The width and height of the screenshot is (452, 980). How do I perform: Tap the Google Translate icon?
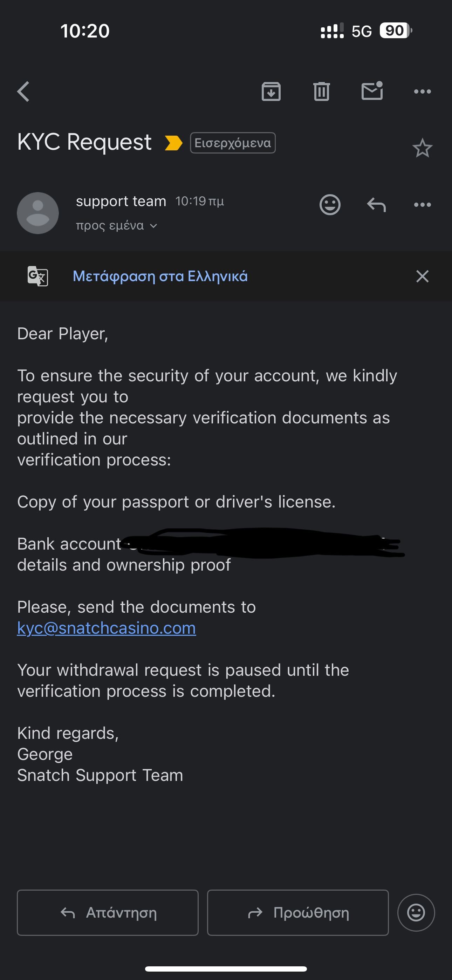tap(38, 276)
